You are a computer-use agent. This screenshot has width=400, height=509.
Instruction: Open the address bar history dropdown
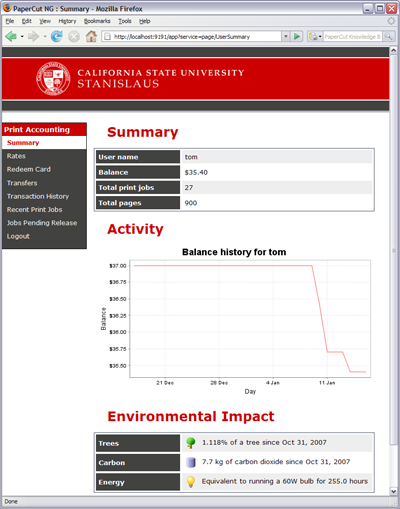pos(285,36)
